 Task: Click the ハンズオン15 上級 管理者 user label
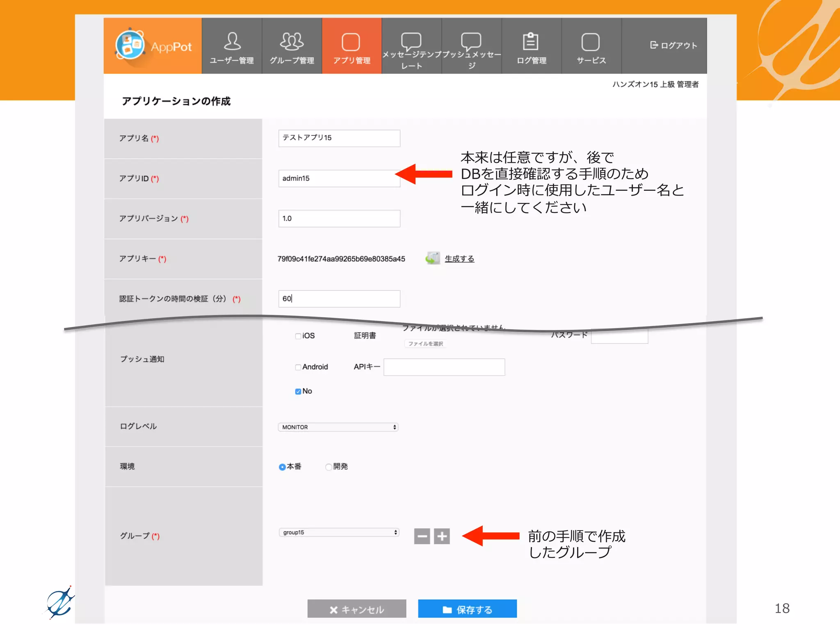[x=655, y=84]
